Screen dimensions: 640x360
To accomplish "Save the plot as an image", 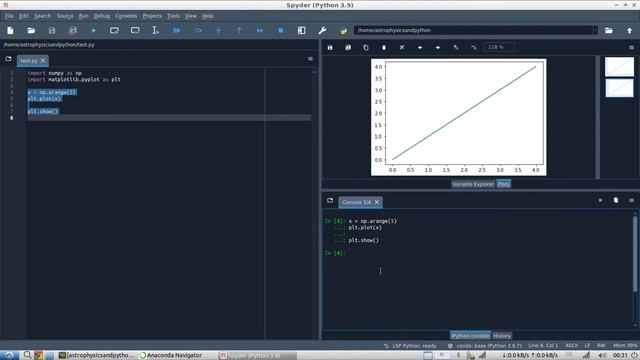I will point(330,47).
